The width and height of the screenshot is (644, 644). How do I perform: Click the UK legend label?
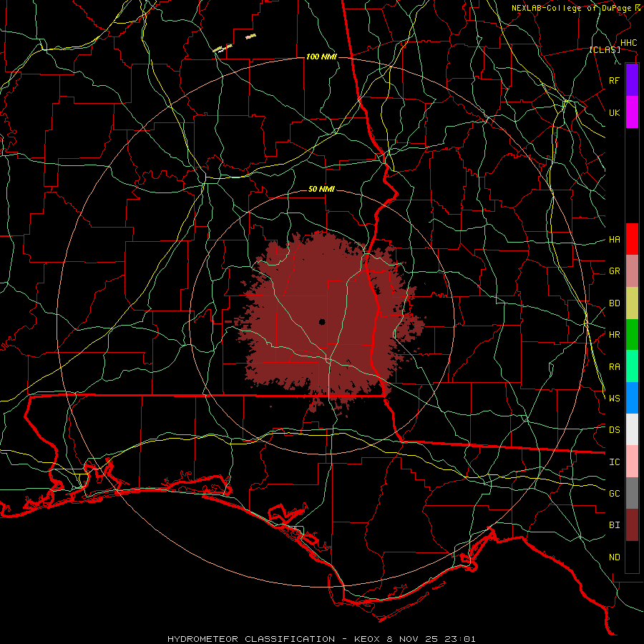point(615,112)
